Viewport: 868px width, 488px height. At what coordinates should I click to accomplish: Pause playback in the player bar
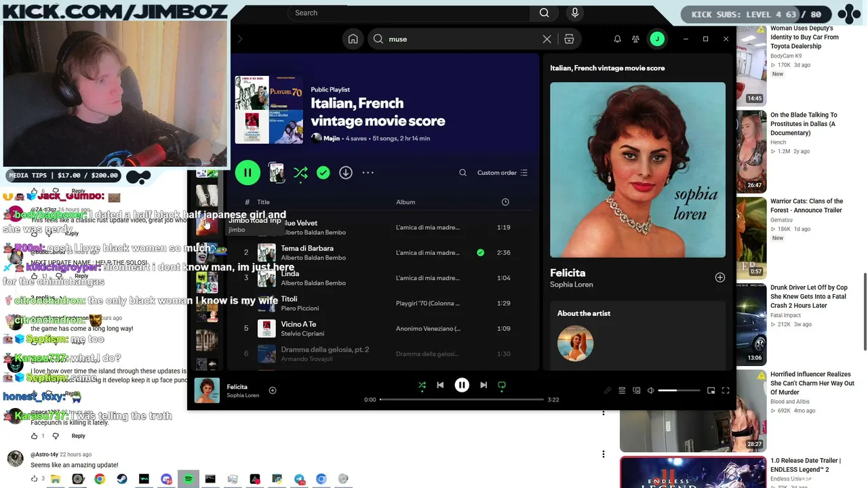(x=462, y=385)
